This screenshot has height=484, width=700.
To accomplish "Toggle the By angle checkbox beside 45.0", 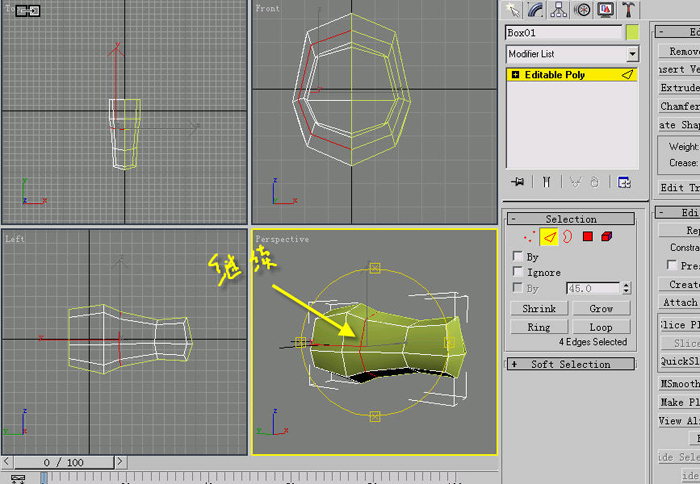I will tap(517, 287).
